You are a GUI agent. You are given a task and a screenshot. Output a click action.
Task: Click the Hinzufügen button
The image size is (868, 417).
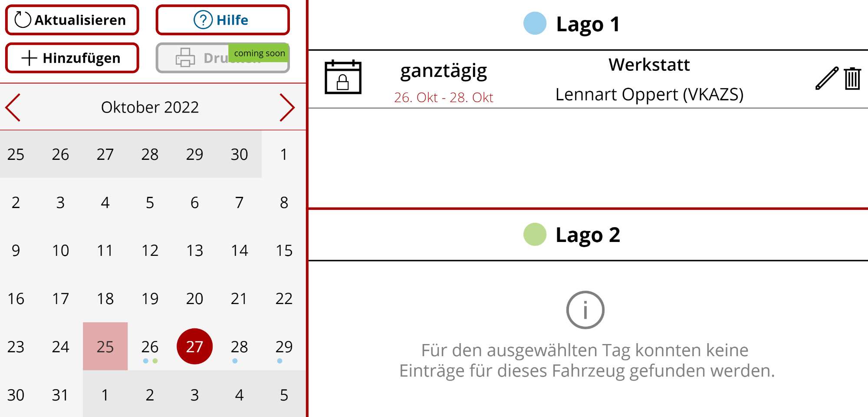72,58
